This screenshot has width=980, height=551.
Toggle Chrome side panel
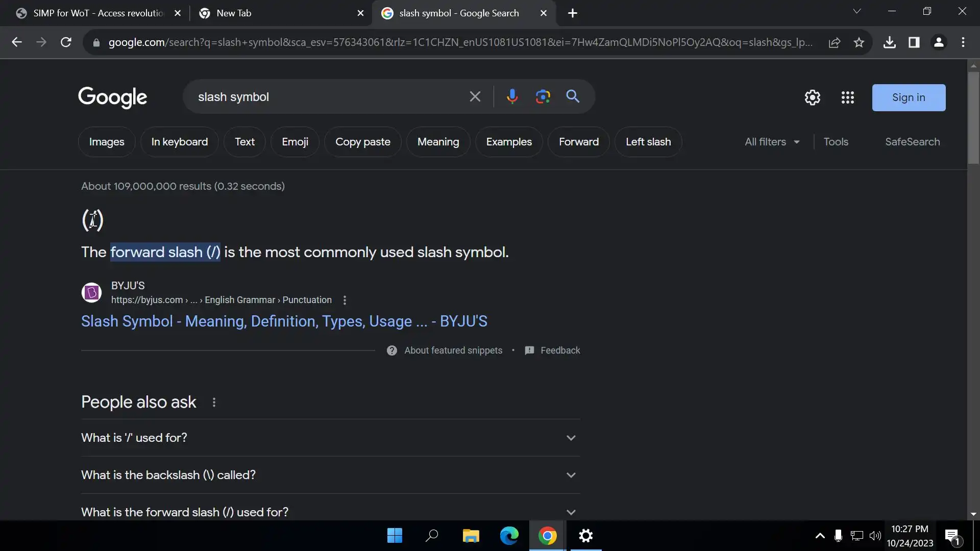tap(914, 42)
